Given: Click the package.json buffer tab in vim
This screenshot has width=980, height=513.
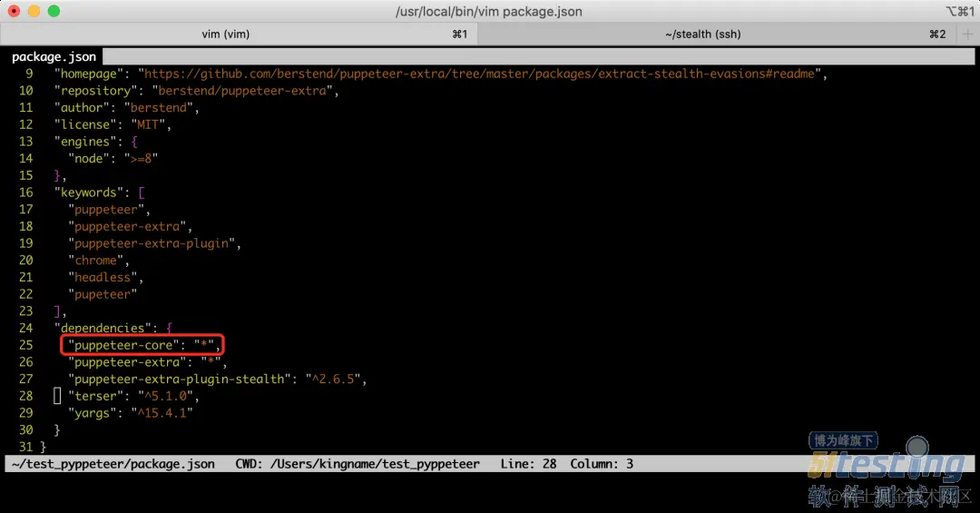Looking at the screenshot, I should pyautogui.click(x=54, y=57).
